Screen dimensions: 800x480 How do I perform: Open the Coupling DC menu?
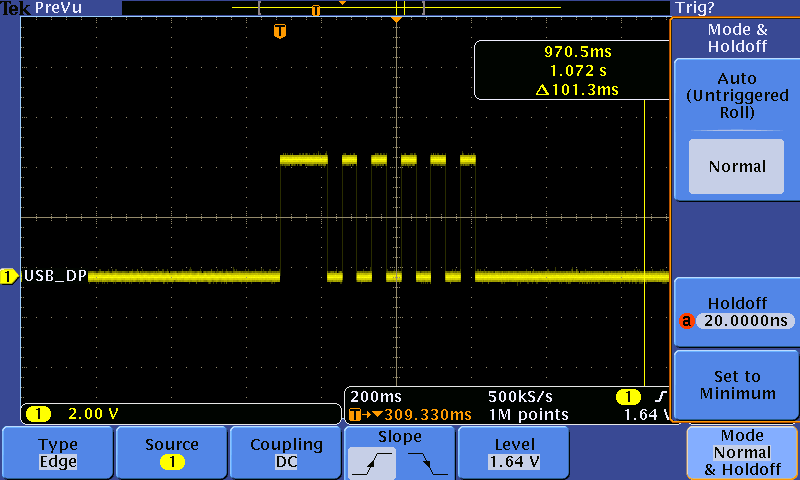click(x=286, y=452)
